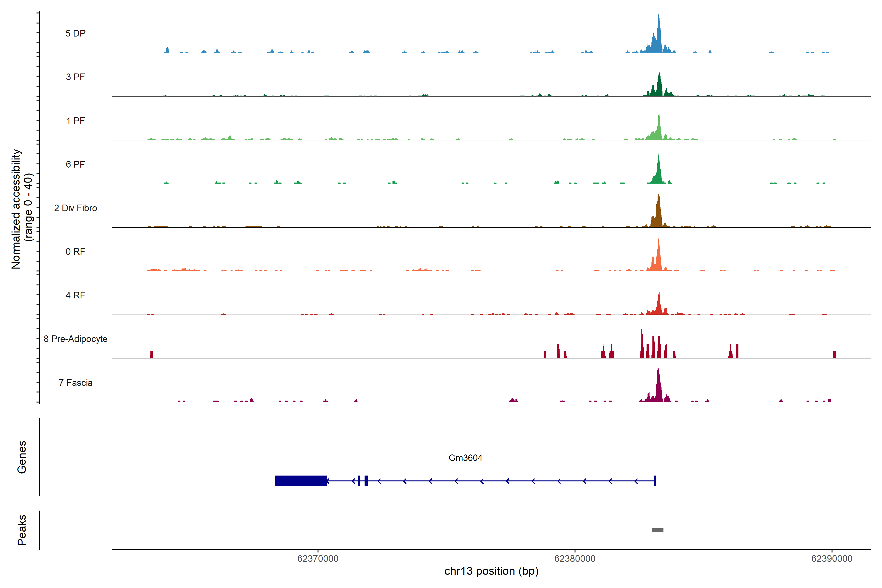Click the Peaks panel label
Viewport: 882px width, 588px height.
click(x=22, y=530)
